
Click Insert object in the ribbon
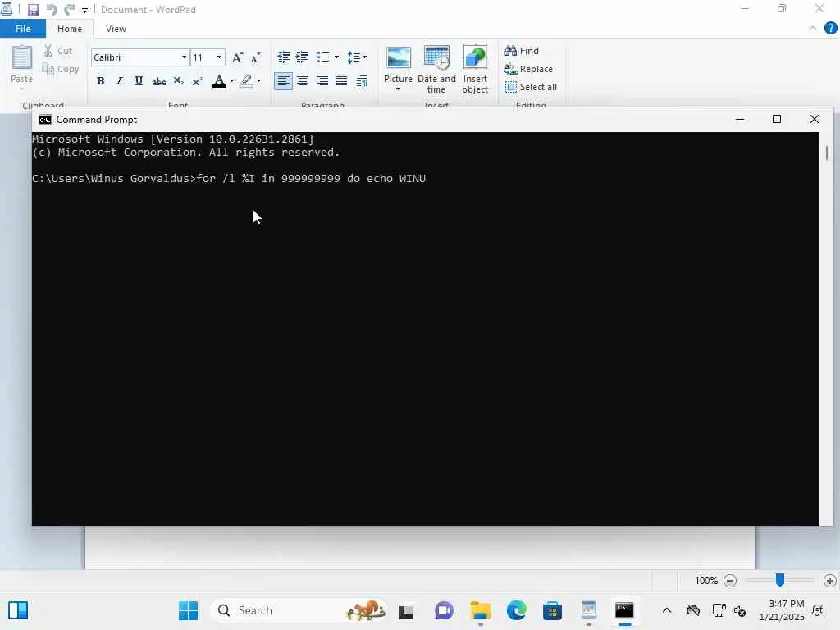click(475, 69)
